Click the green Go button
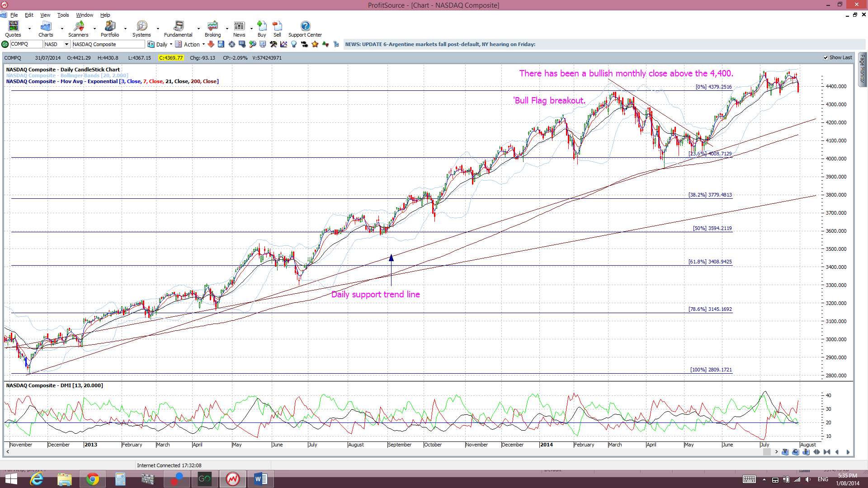 click(5, 44)
